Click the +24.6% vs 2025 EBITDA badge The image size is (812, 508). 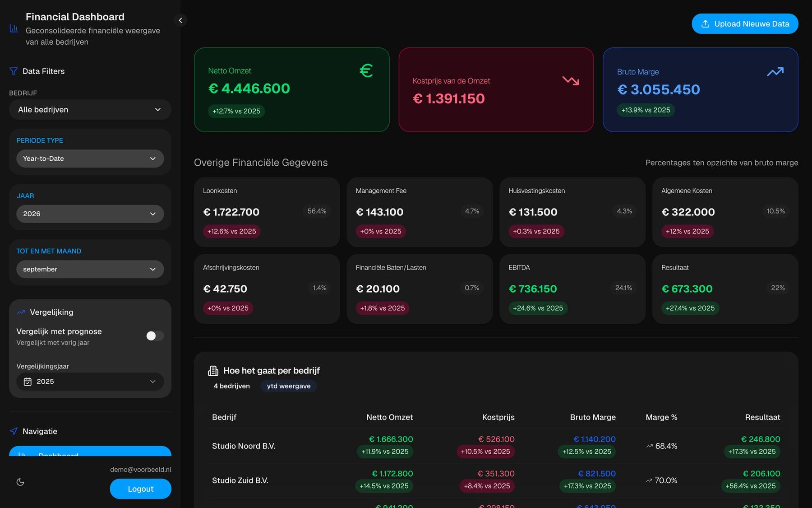(538, 308)
